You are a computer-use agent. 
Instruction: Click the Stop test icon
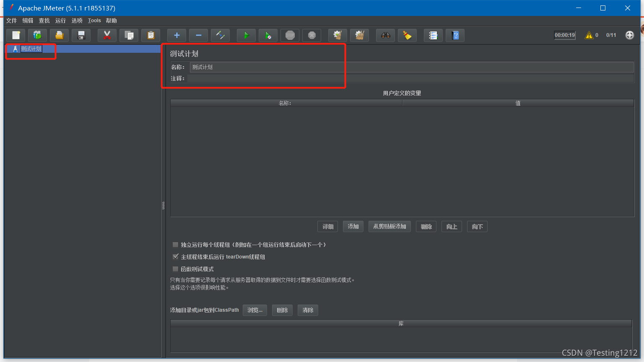coord(290,35)
